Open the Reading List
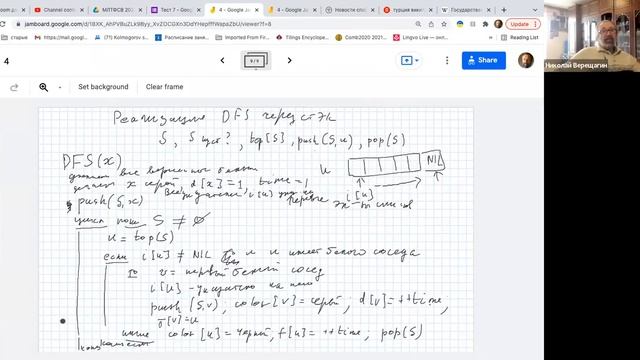The width and height of the screenshot is (640, 360). point(520,37)
